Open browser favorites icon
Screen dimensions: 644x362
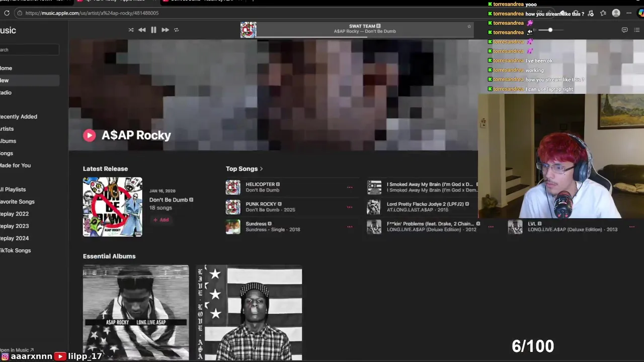[x=603, y=13]
